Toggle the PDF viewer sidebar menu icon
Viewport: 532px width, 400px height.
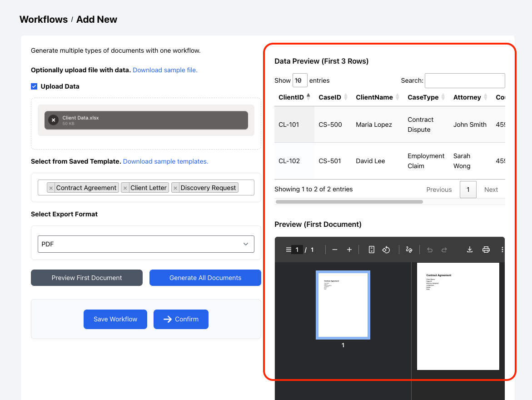(288, 250)
